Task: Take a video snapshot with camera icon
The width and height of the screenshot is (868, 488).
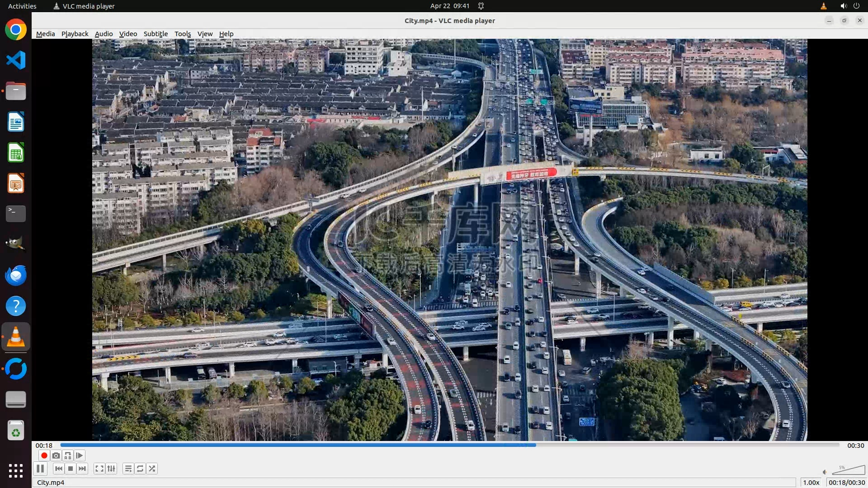Action: tap(56, 455)
